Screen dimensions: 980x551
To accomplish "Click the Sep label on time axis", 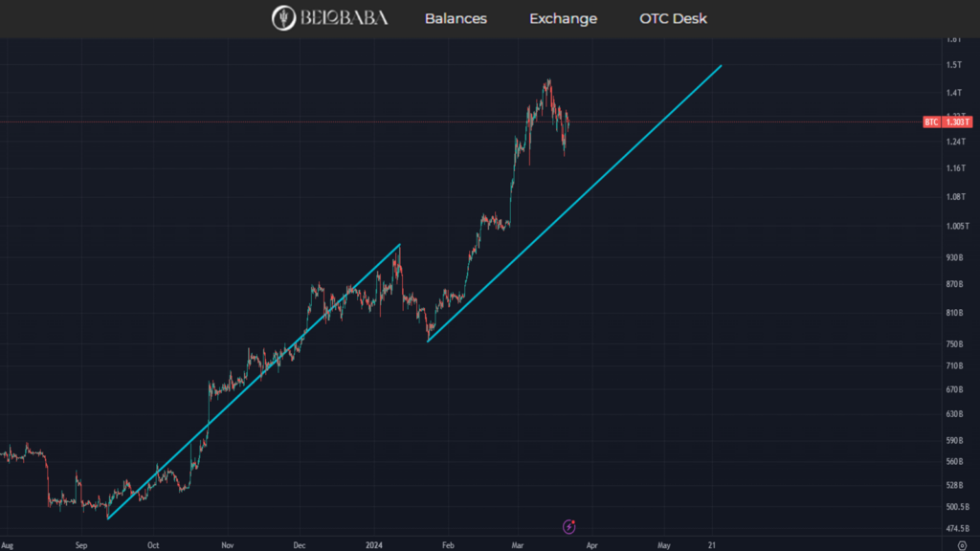I will [x=81, y=543].
